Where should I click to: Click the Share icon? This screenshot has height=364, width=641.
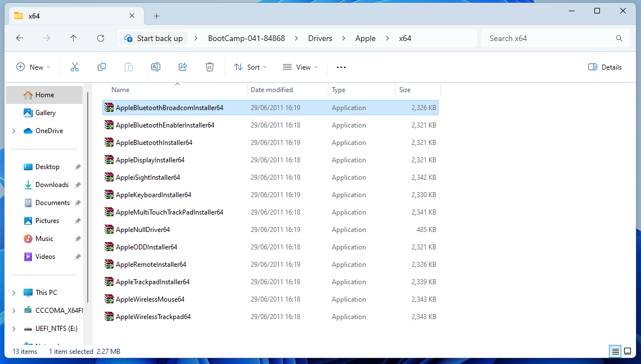[183, 67]
